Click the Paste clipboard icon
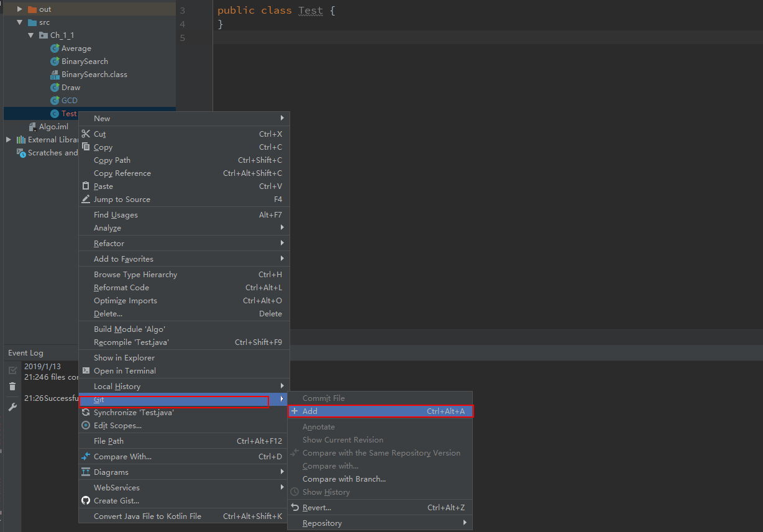 click(x=86, y=186)
